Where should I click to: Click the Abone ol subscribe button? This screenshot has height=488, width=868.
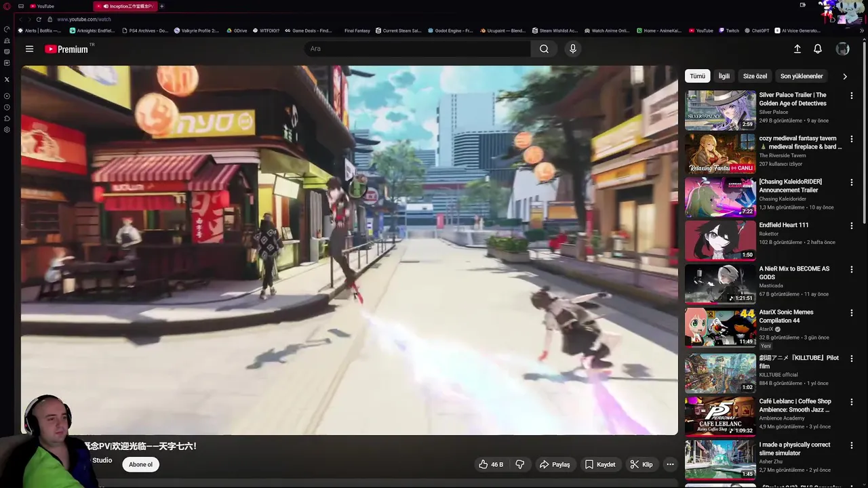(x=141, y=464)
